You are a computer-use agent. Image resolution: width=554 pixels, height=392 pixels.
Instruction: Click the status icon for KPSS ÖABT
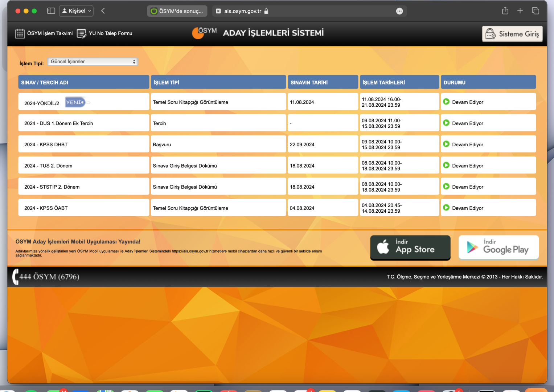(446, 207)
